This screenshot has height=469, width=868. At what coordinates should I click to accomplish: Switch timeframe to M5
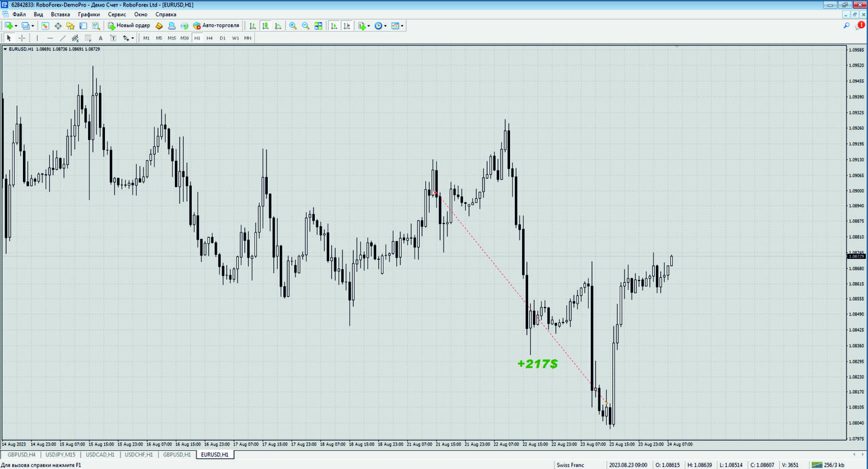point(159,38)
